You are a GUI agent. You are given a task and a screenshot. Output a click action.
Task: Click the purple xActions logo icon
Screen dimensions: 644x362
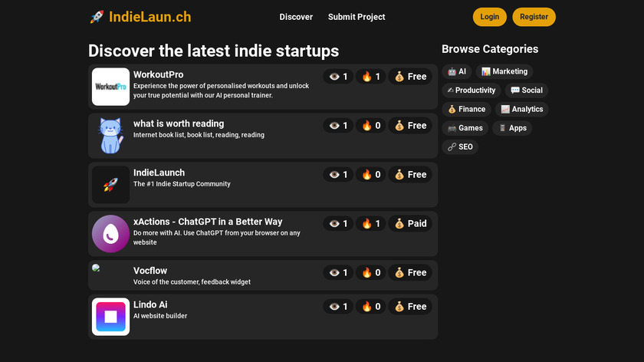pos(110,234)
